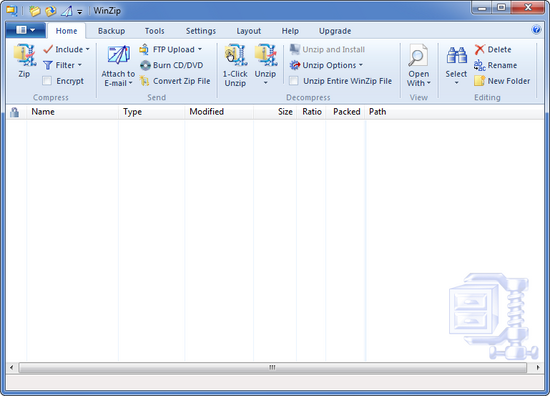The height and width of the screenshot is (396, 550).
Task: Click the Rename label
Action: click(502, 65)
